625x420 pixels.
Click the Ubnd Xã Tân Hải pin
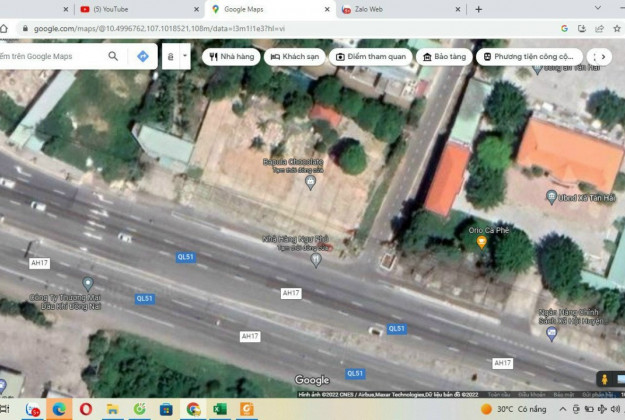pyautogui.click(x=551, y=197)
